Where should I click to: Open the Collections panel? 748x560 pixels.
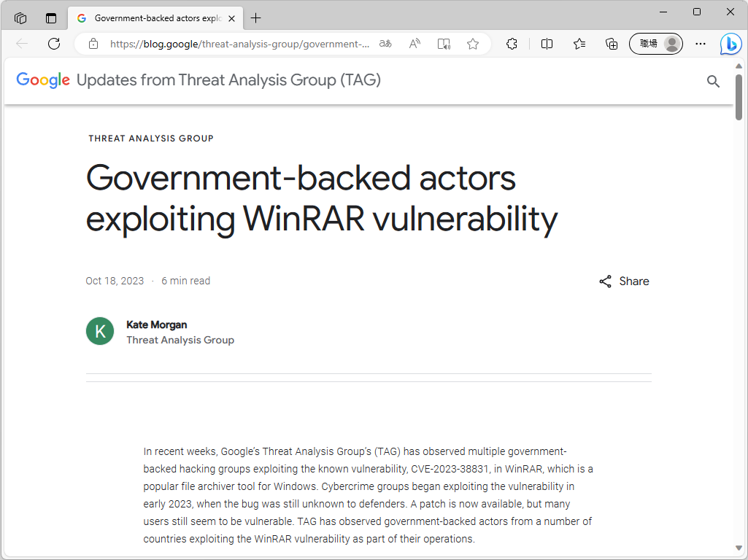[611, 44]
